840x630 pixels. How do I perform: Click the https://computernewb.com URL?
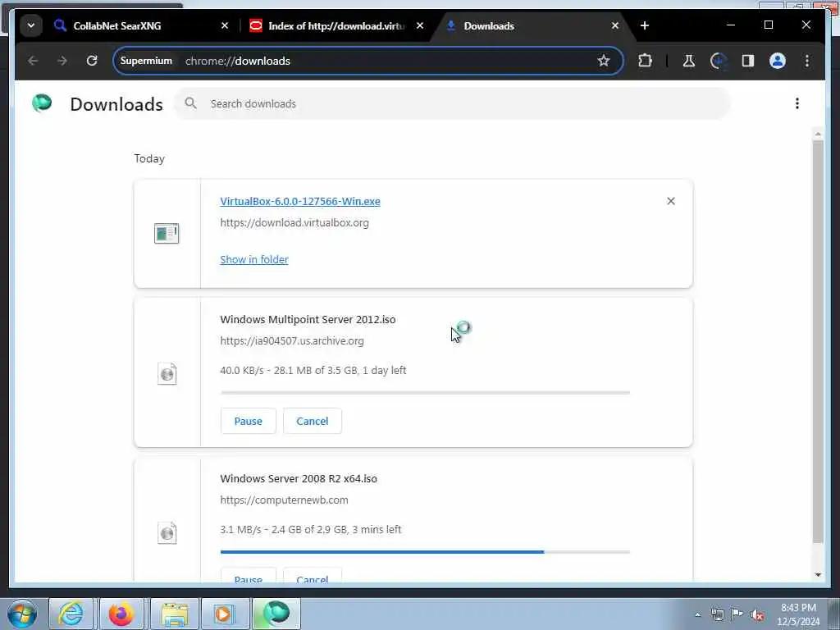coord(284,500)
